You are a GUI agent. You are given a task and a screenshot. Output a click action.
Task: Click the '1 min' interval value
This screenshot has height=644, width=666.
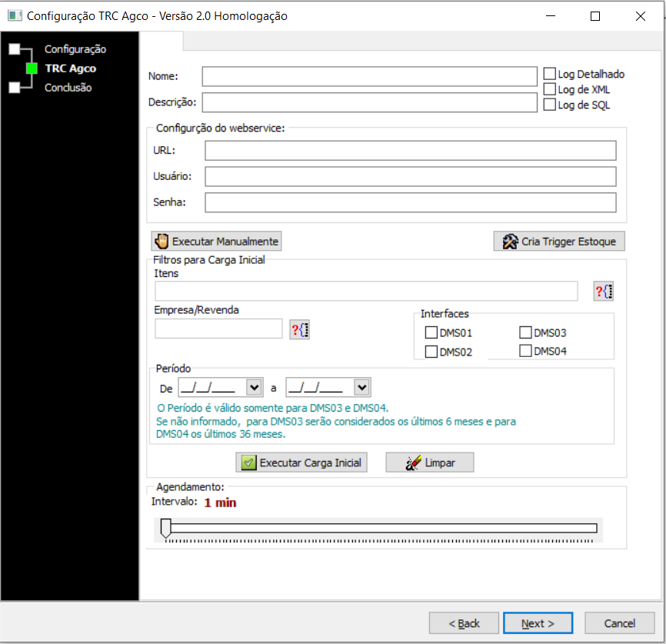coord(220,502)
